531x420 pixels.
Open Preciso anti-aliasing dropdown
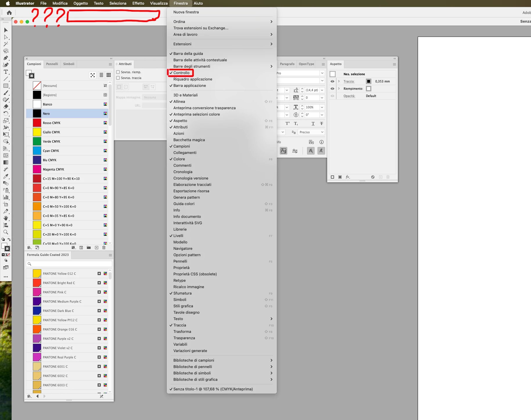311,132
